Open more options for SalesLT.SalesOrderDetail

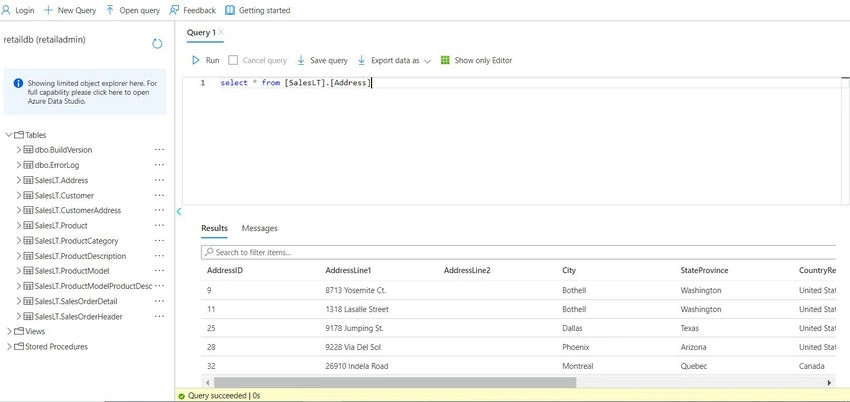159,301
